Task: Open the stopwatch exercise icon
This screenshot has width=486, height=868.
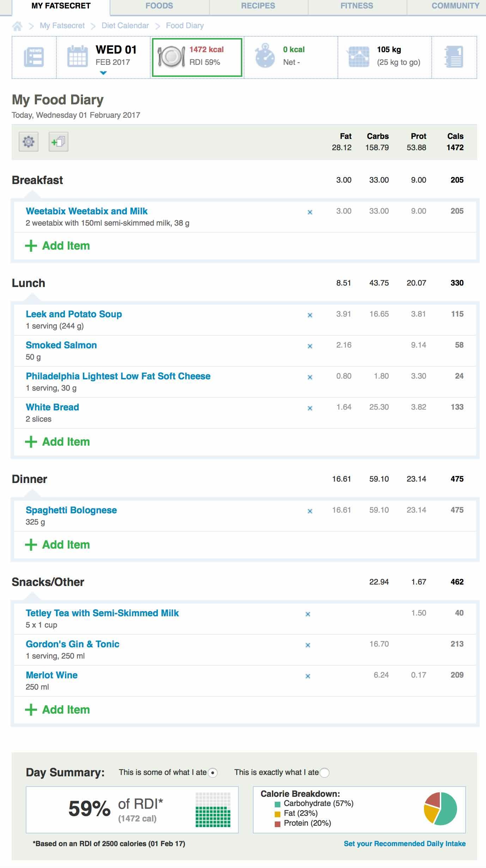Action: [x=265, y=56]
